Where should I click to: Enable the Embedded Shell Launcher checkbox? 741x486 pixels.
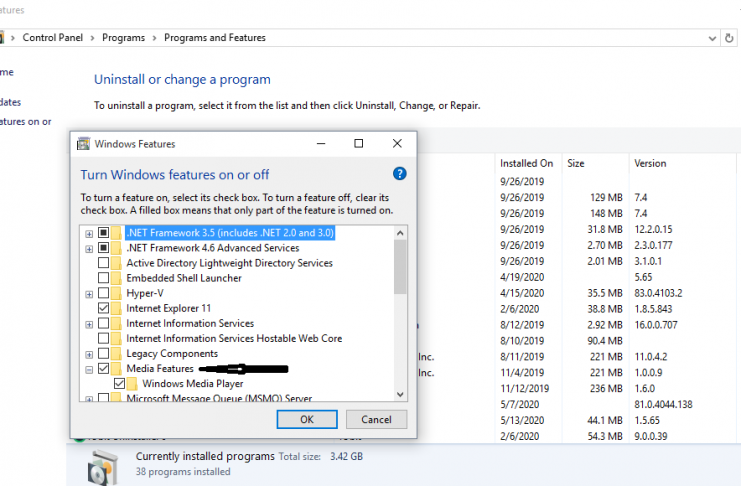point(103,278)
